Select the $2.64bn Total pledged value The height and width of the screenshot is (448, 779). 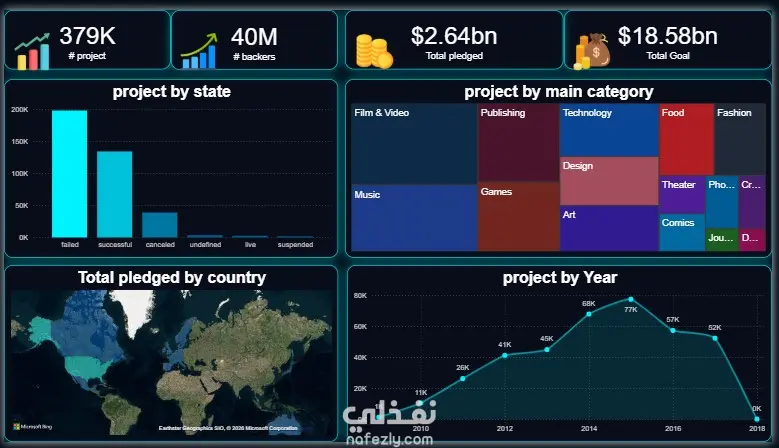[454, 36]
